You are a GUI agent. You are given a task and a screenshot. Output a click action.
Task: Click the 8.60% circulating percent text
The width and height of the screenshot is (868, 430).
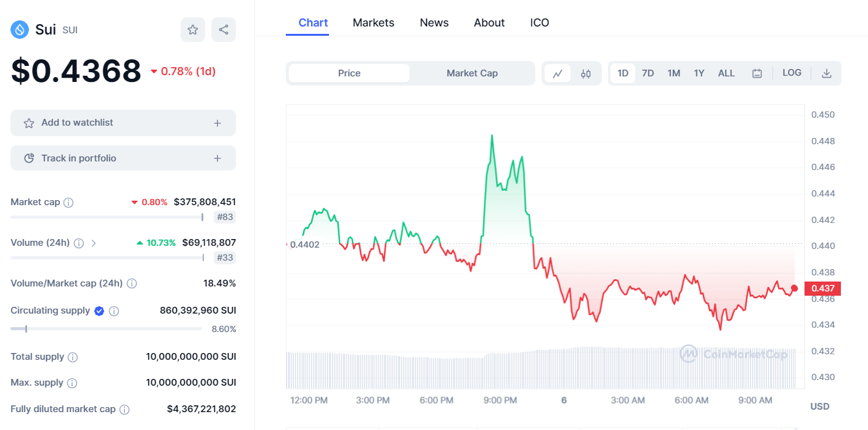tap(224, 329)
